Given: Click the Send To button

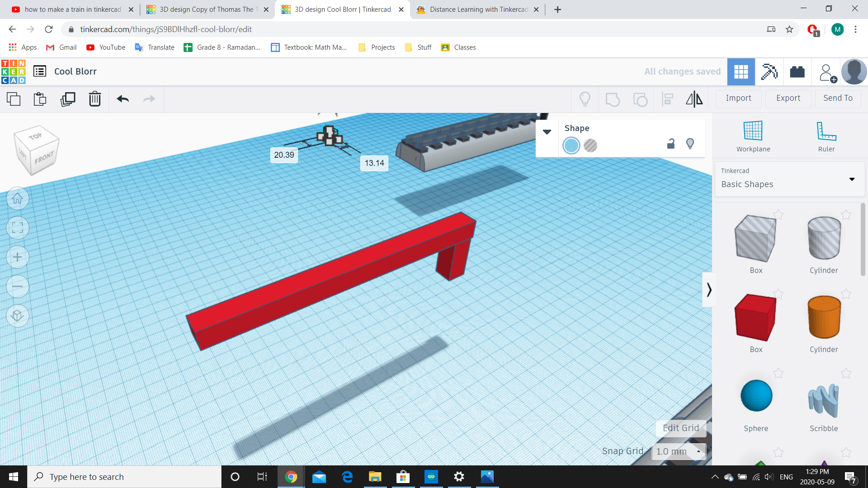Looking at the screenshot, I should coord(838,98).
